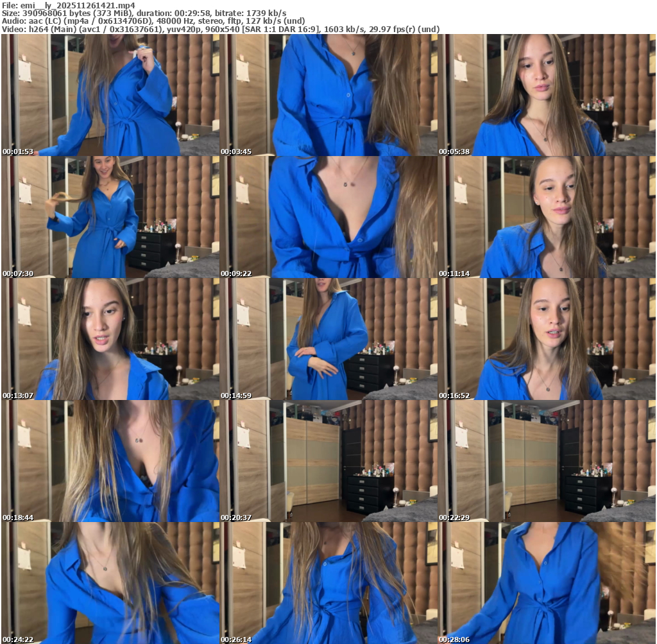This screenshot has height=644, width=657.
Task: Open the thumbnail at 00:01:53
Action: tap(110, 95)
